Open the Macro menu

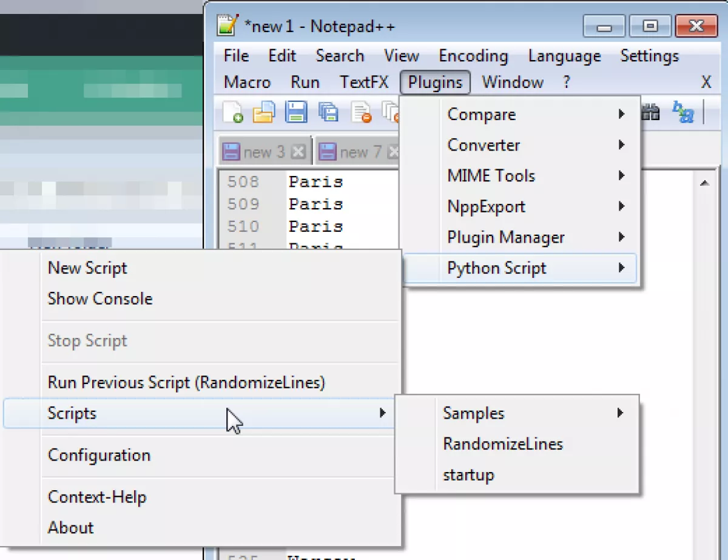pyautogui.click(x=248, y=83)
